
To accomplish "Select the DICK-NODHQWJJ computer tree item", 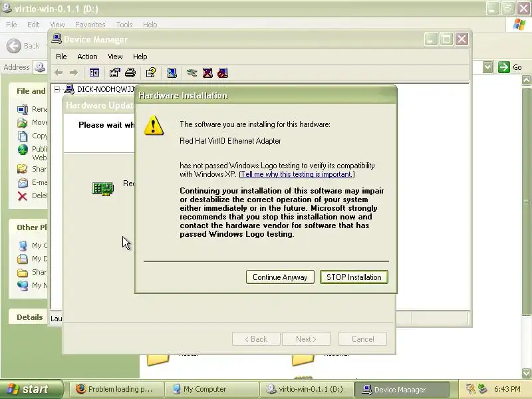I will pyautogui.click(x=106, y=89).
